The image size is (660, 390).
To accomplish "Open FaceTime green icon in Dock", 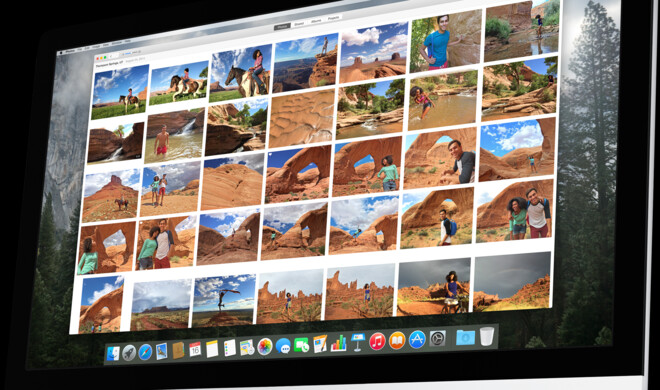I will pyautogui.click(x=301, y=345).
